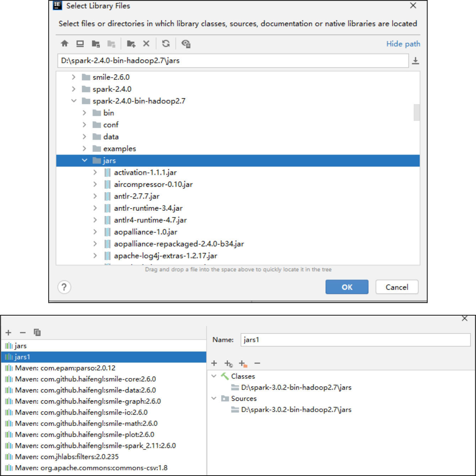Expand the bin folder
This screenshot has height=476, width=476.
click(x=84, y=113)
